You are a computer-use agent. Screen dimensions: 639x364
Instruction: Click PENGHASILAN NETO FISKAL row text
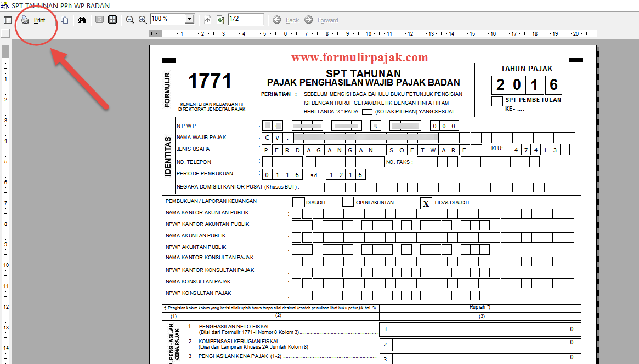point(234,327)
